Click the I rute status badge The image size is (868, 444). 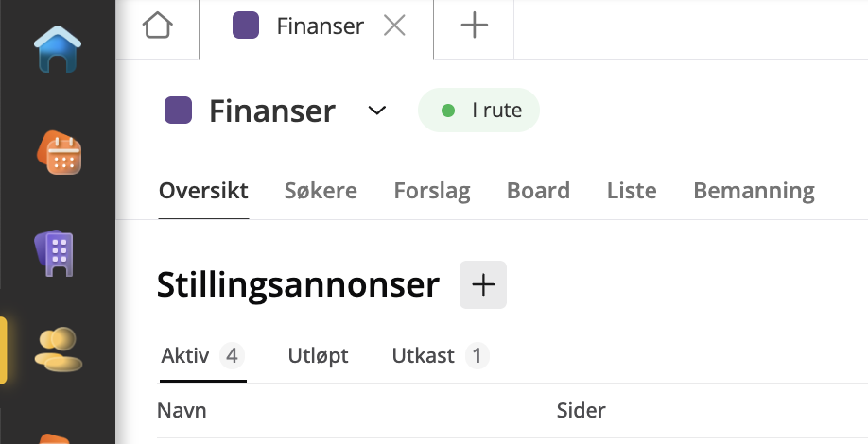(x=478, y=111)
